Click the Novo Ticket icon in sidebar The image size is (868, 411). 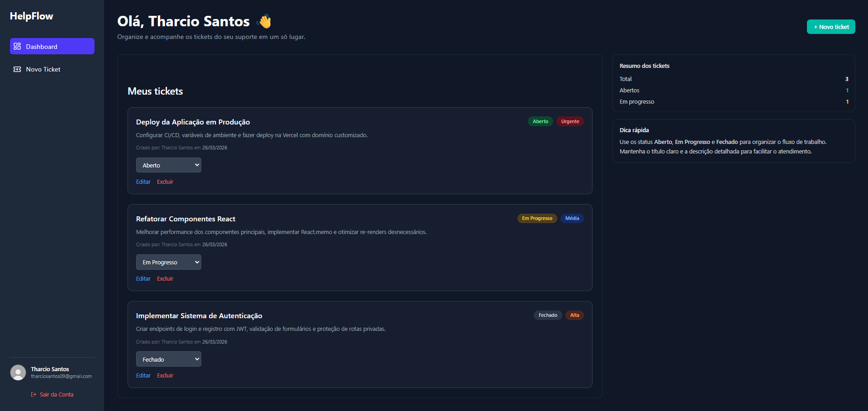(17, 69)
